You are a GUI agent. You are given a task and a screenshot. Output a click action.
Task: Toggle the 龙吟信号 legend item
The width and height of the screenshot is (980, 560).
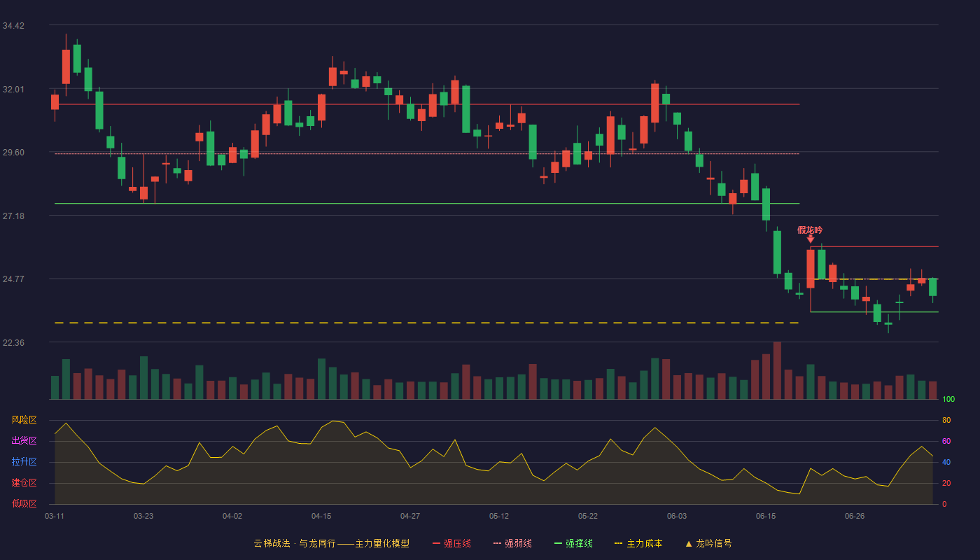[x=708, y=543]
